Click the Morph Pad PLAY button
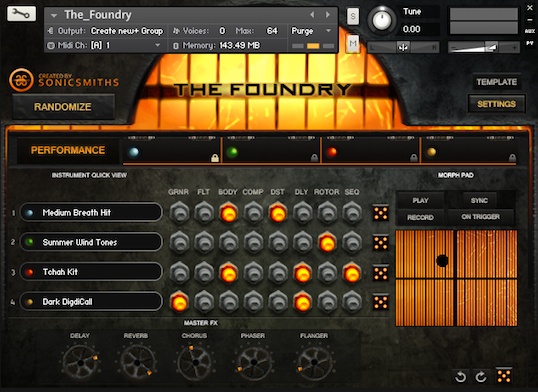Image resolution: width=538 pixels, height=392 pixels. click(420, 200)
